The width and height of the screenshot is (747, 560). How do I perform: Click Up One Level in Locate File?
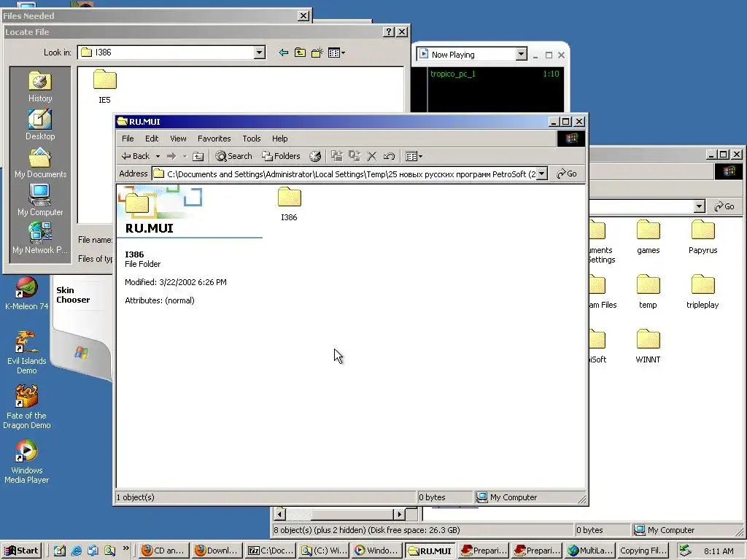[300, 52]
